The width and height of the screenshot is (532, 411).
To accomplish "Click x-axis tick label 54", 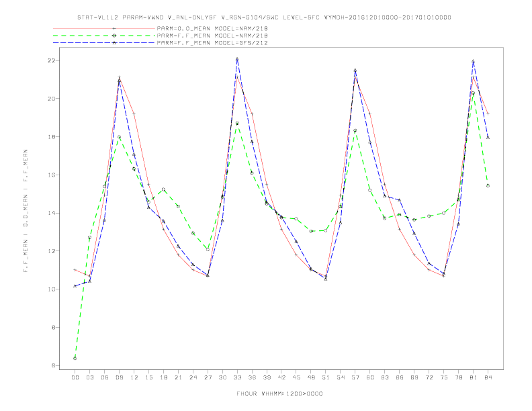I will [x=341, y=377].
